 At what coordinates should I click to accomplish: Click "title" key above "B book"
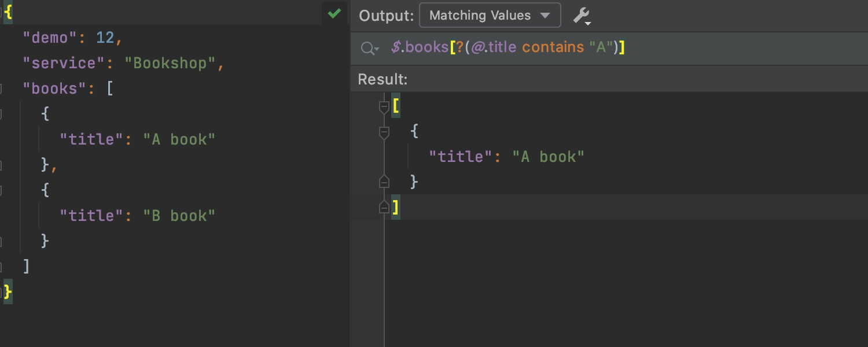[91, 216]
